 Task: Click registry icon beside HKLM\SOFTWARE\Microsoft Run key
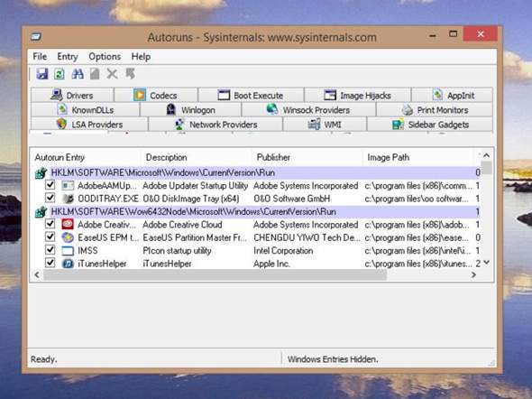(x=41, y=172)
